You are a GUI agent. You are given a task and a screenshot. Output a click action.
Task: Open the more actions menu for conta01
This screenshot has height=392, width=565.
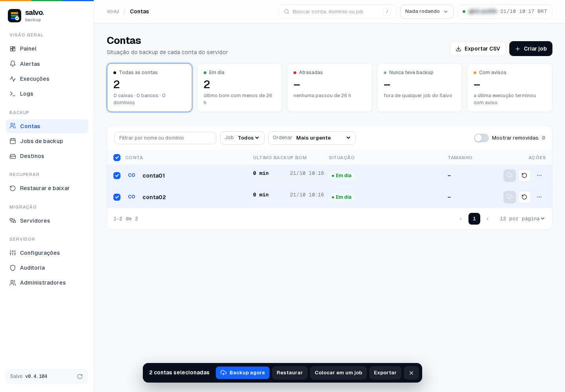pyautogui.click(x=539, y=176)
